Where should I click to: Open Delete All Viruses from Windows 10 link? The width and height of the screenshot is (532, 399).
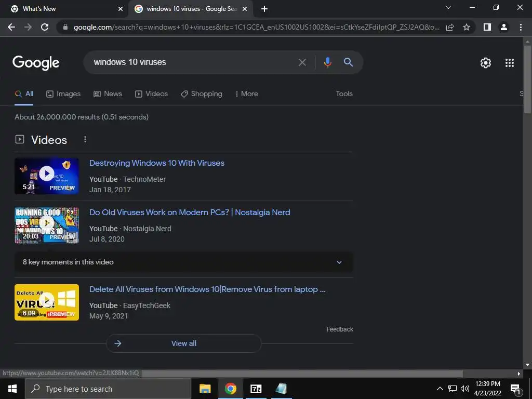[207, 289]
